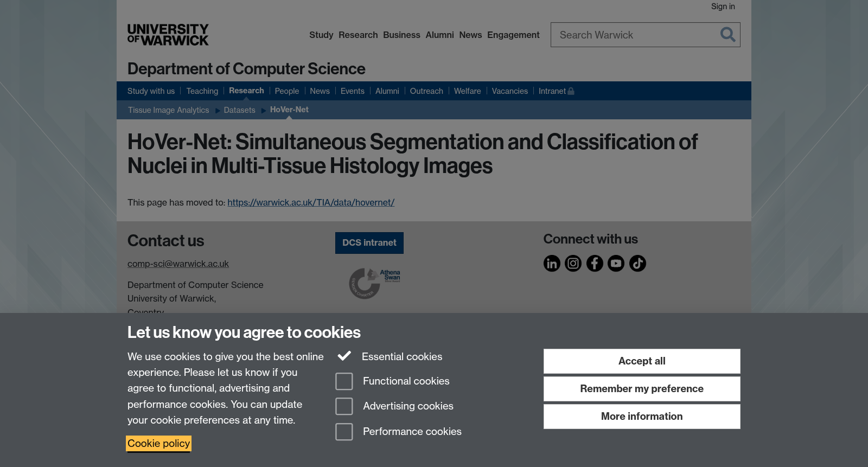Viewport: 868px width, 467px height.
Task: Select the Teaching department tab
Action: pyautogui.click(x=202, y=91)
